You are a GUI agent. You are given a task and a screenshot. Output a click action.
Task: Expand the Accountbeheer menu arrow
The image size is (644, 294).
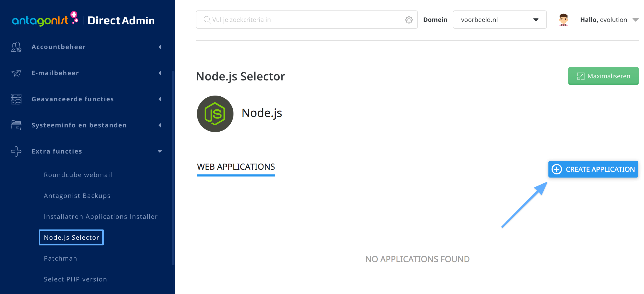click(160, 47)
